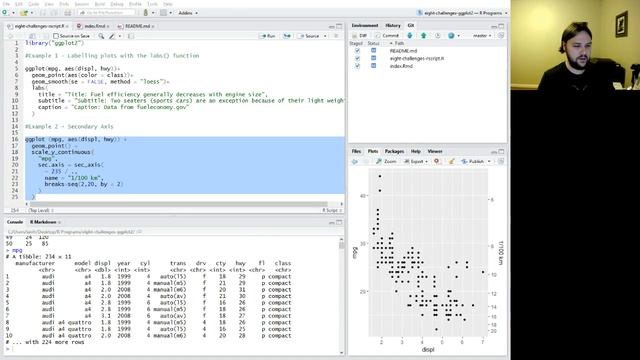This screenshot has width=640, height=360.
Task: Sort Git files by Path column header
Action: tap(399, 43)
